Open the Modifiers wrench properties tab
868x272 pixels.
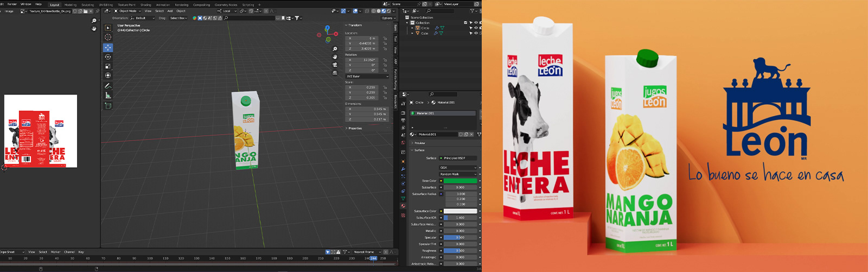click(x=403, y=169)
